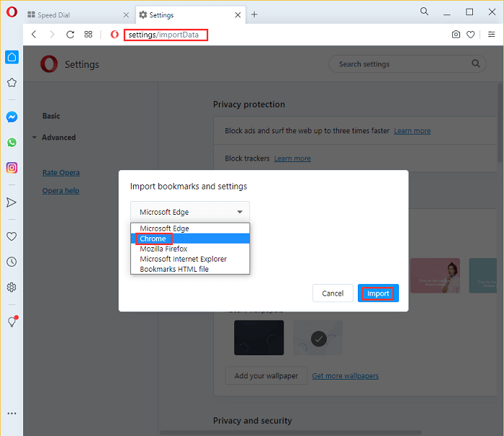Focus the Search settings field

coord(407,64)
